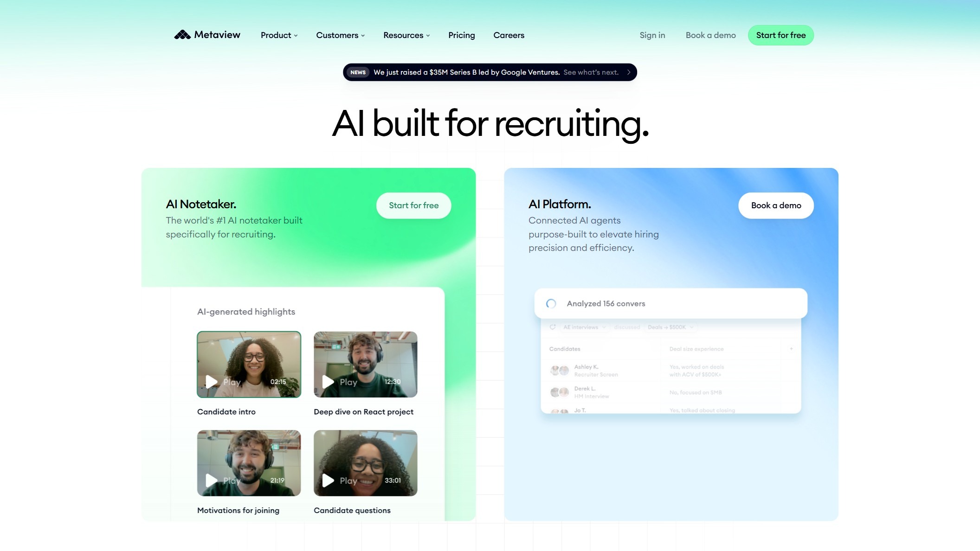Click Book a demo in AI Platform card

click(x=776, y=205)
